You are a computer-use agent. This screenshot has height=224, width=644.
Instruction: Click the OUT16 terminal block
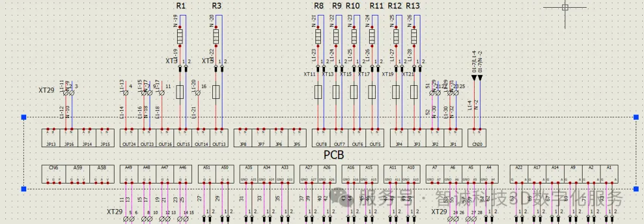(165, 138)
